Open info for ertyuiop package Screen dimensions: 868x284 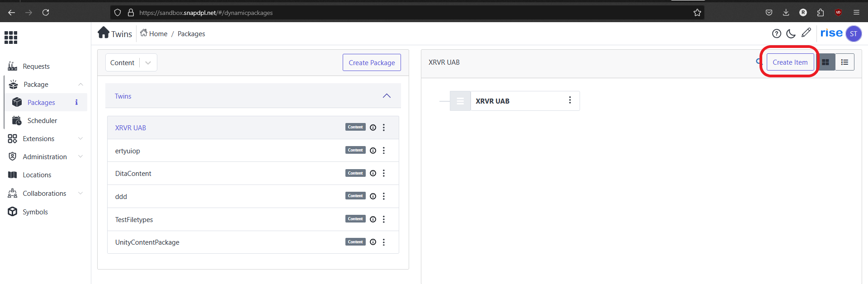(x=373, y=151)
